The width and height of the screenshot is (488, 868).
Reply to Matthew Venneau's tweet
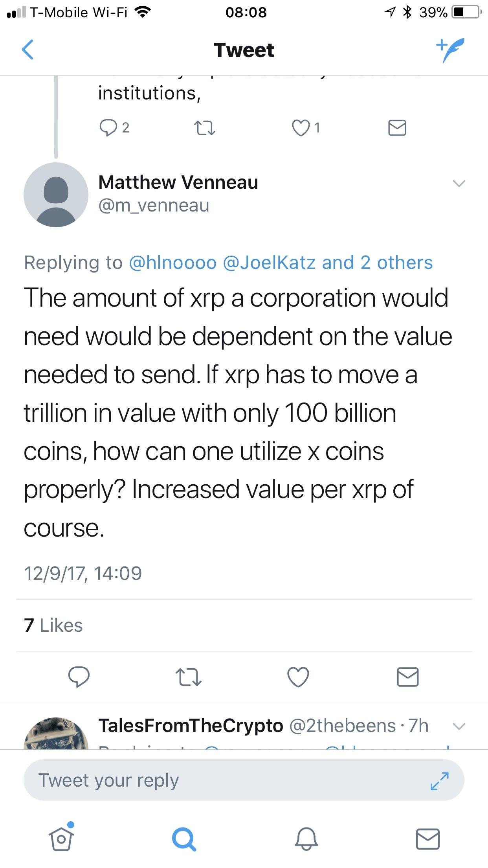(79, 677)
